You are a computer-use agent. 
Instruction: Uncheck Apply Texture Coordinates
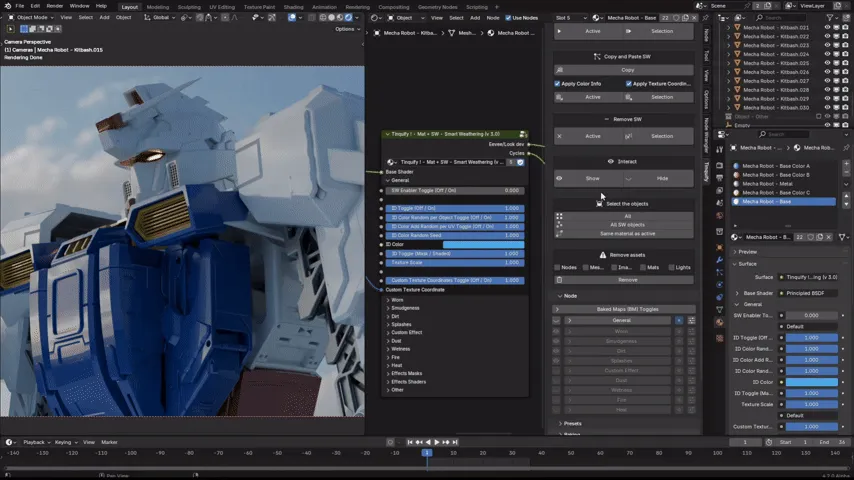629,84
